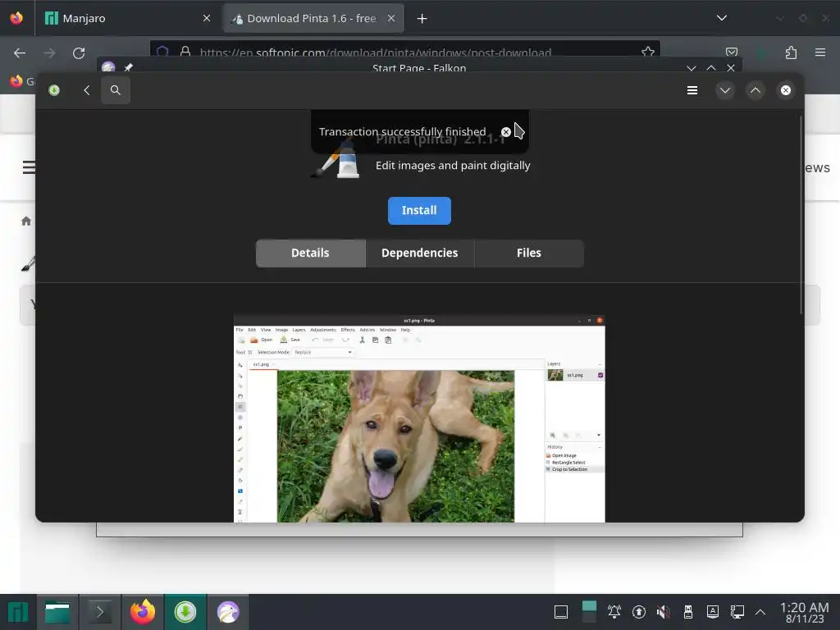
Task: Expand the hidden system tray icons
Action: (x=760, y=612)
